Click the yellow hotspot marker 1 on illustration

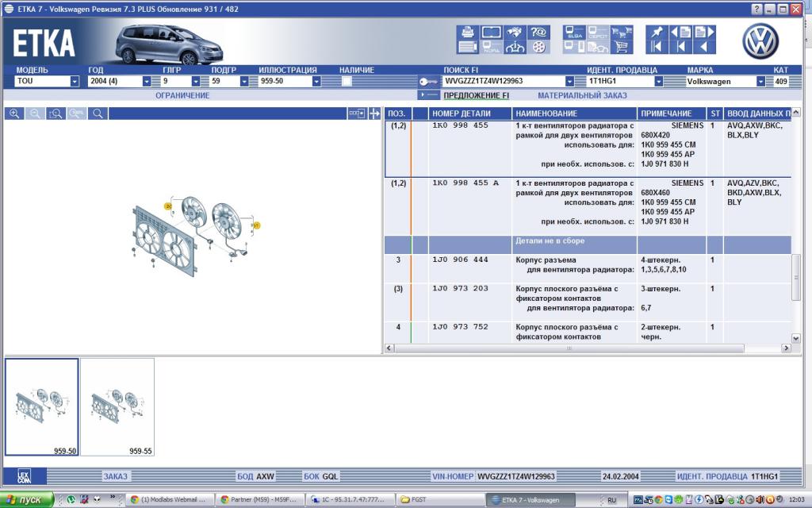pyautogui.click(x=256, y=225)
